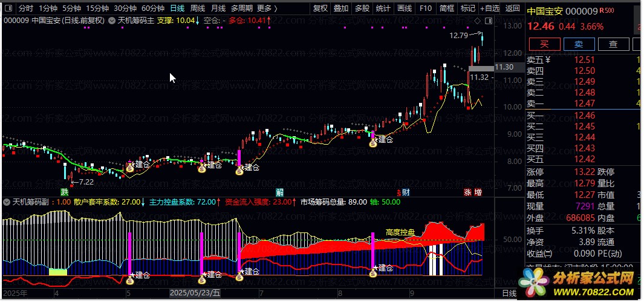
Task: Click the 市场筹码总量 89.00 readout
Action: pyautogui.click(x=334, y=202)
